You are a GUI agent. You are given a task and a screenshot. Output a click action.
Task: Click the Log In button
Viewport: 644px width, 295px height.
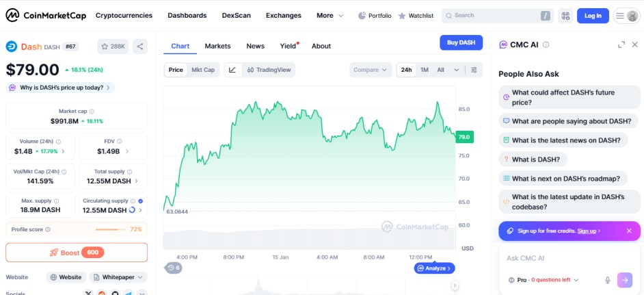click(593, 16)
